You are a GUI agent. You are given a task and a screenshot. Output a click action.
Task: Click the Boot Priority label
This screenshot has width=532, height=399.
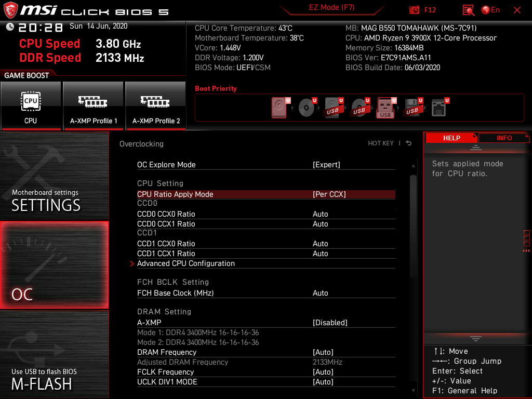(x=216, y=88)
